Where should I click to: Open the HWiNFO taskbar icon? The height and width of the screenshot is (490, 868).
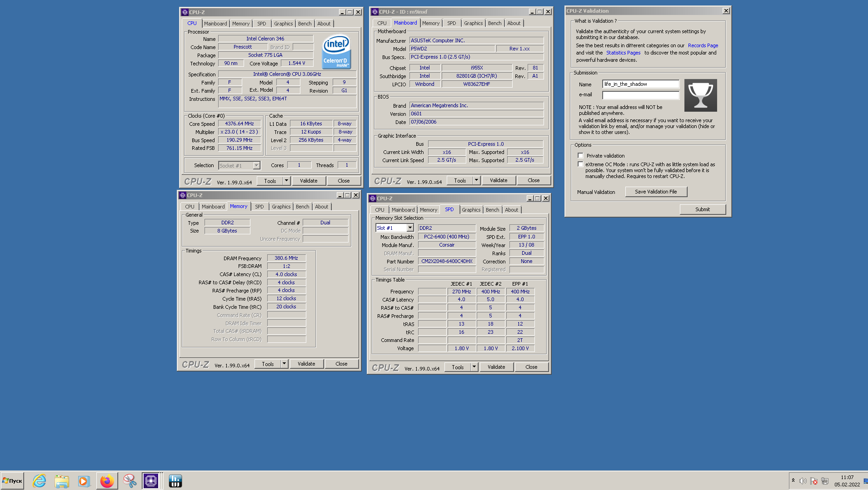point(175,481)
